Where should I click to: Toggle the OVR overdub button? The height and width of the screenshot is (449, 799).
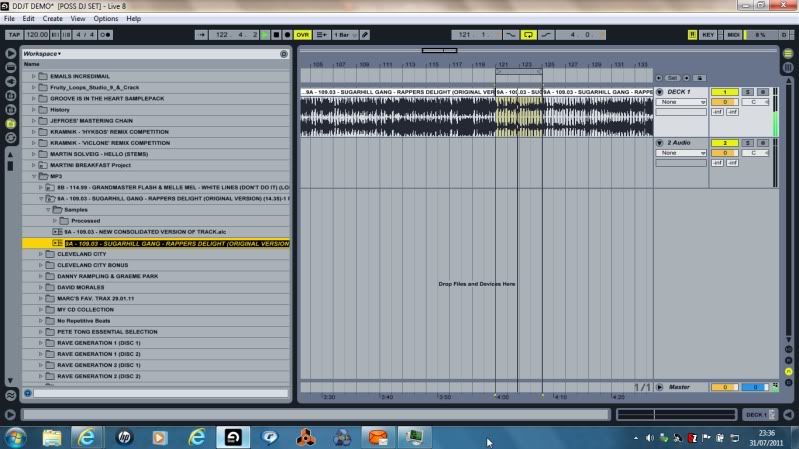(x=302, y=34)
